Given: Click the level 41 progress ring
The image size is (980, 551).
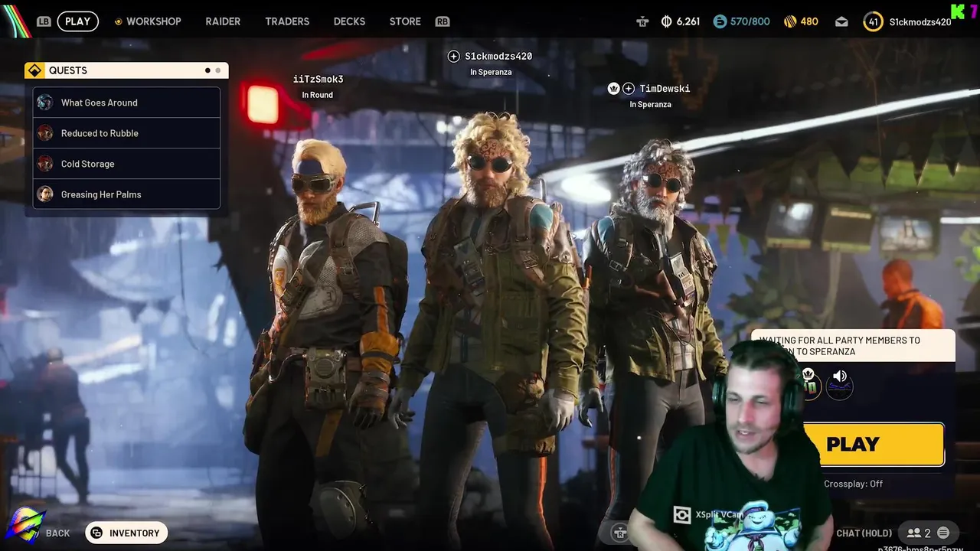Looking at the screenshot, I should [873, 21].
